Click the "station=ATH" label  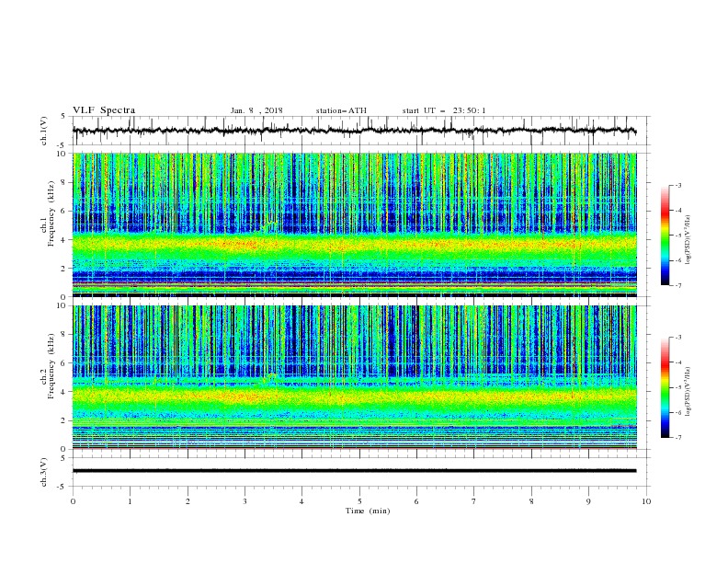[341, 110]
